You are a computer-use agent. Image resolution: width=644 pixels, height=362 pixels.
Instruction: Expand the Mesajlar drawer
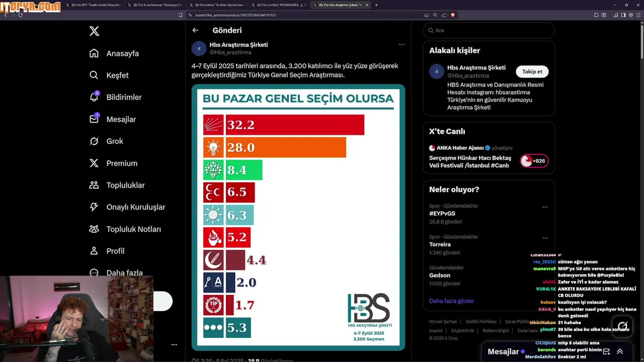click(620, 351)
